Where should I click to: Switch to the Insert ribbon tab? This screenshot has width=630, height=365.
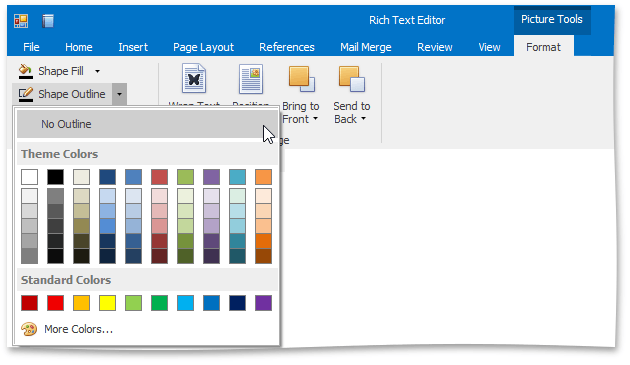(133, 47)
